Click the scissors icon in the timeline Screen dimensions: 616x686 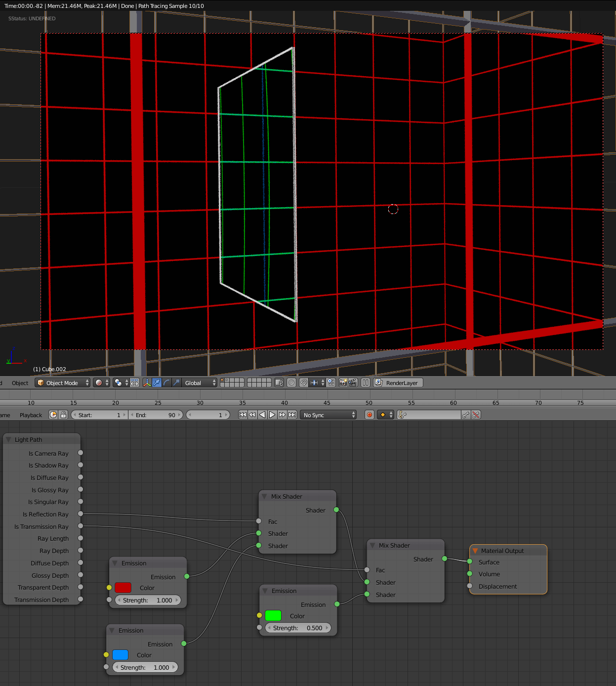(476, 415)
